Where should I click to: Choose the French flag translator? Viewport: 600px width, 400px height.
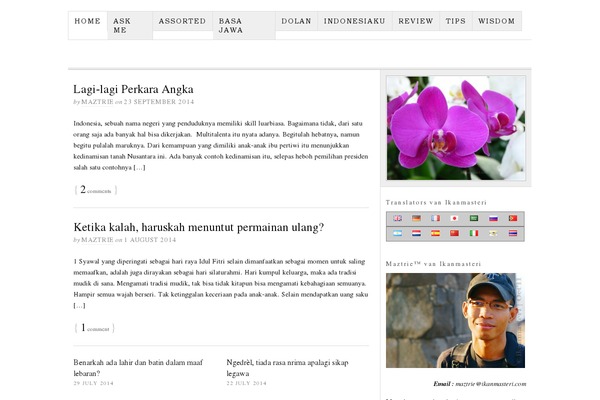click(435, 218)
